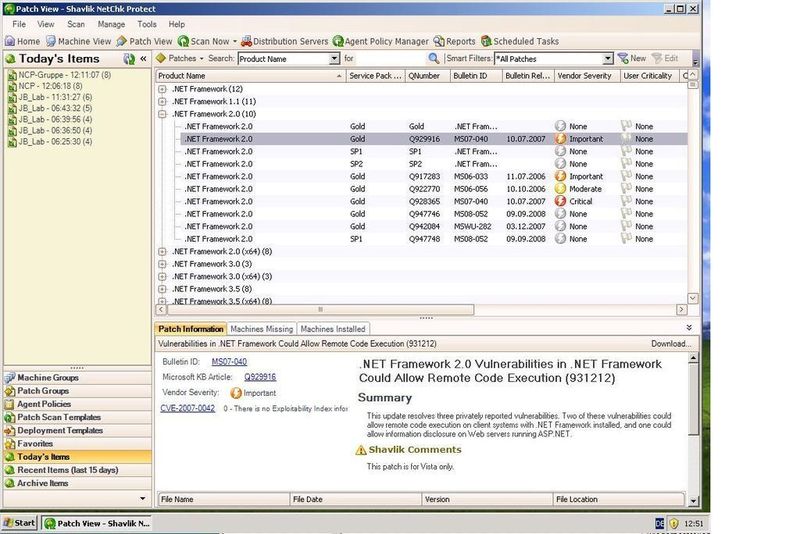Screen dimensions: 800x534
Task: Click Windows Start button
Action: tap(19, 523)
